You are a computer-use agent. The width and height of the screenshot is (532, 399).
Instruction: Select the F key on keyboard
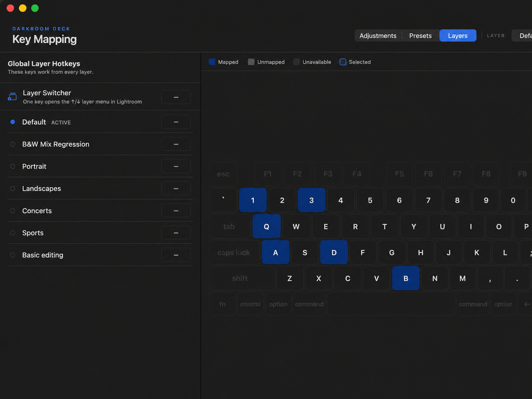(x=363, y=252)
